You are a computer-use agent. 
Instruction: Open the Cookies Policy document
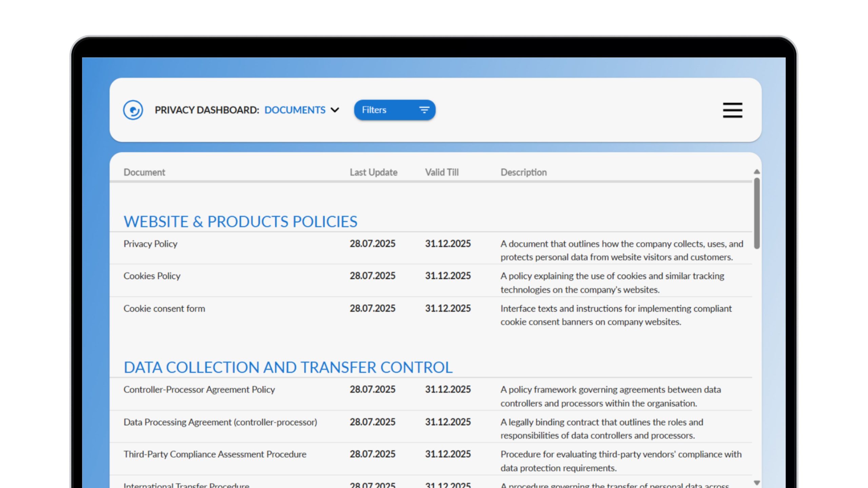click(x=152, y=276)
